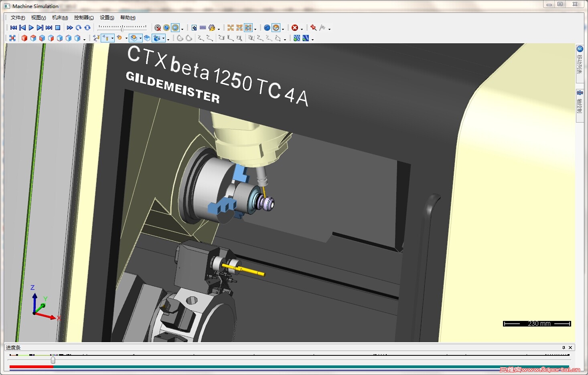This screenshot has height=375, width=588.
Task: Open the 机床(M) menu
Action: (x=60, y=18)
